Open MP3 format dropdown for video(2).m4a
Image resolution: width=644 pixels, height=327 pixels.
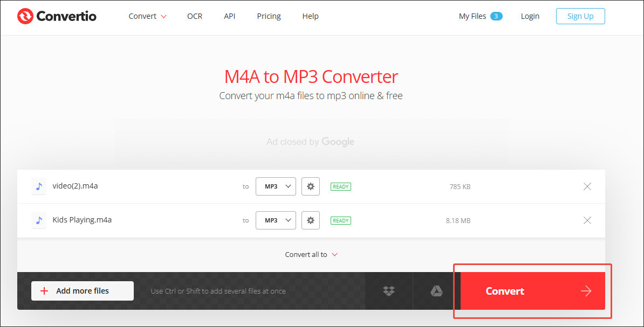(x=276, y=186)
